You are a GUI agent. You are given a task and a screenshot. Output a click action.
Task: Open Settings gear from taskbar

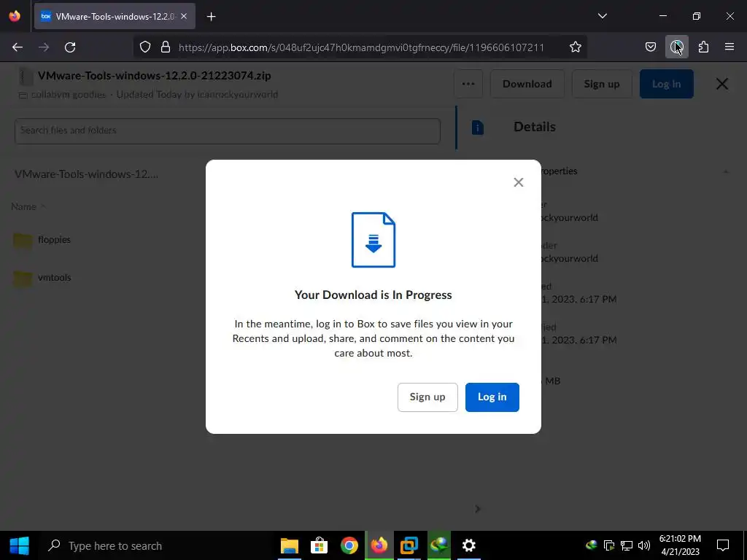pos(469,545)
